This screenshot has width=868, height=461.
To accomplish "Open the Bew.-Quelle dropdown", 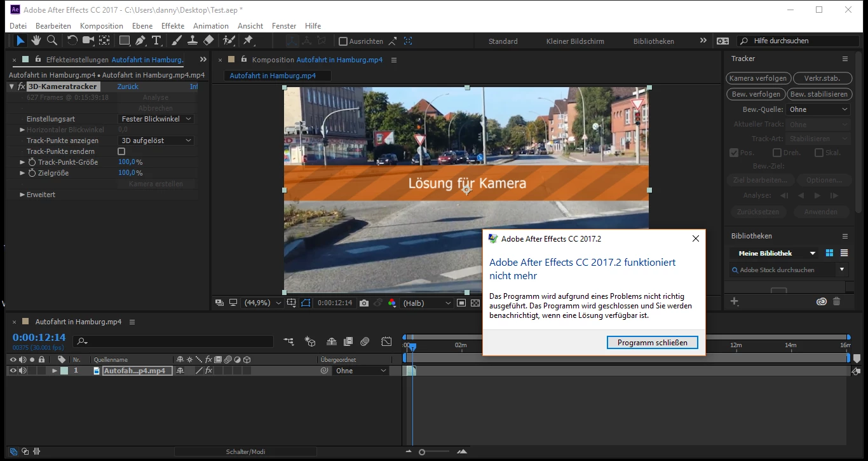I will click(818, 109).
